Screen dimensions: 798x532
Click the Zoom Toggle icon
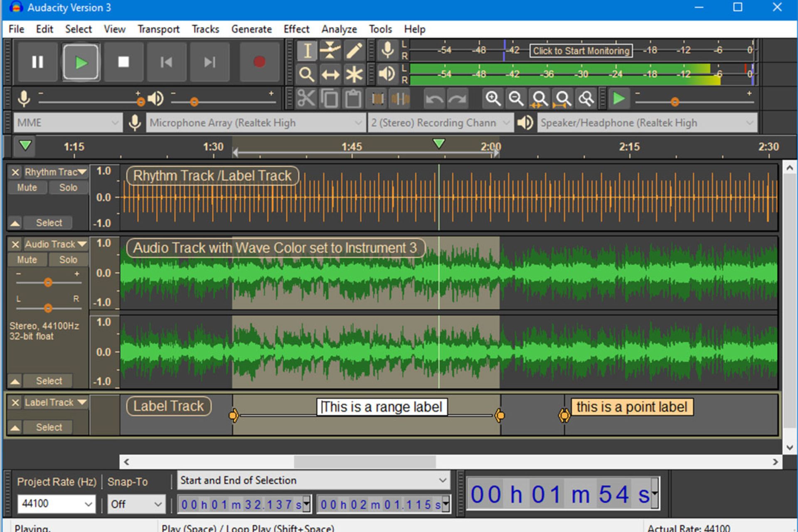(x=586, y=99)
